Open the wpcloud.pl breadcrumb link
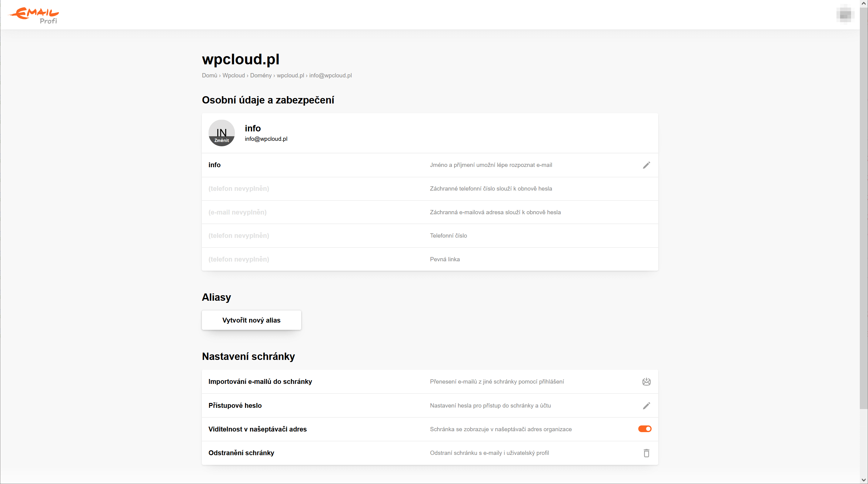 coord(290,75)
